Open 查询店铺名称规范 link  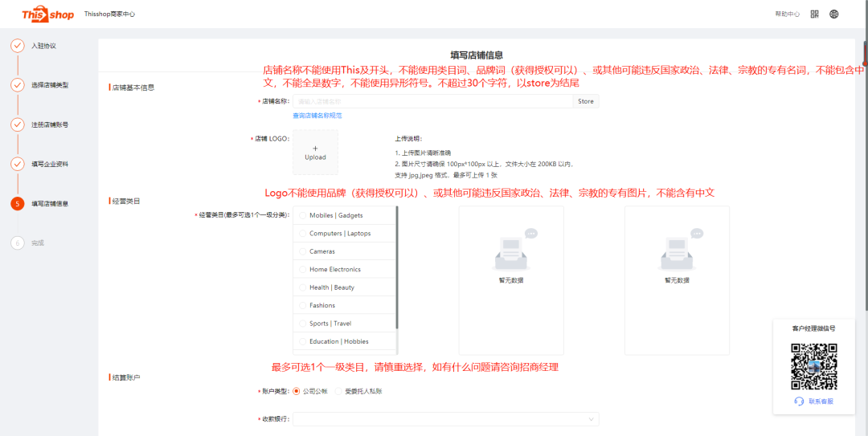[317, 116]
